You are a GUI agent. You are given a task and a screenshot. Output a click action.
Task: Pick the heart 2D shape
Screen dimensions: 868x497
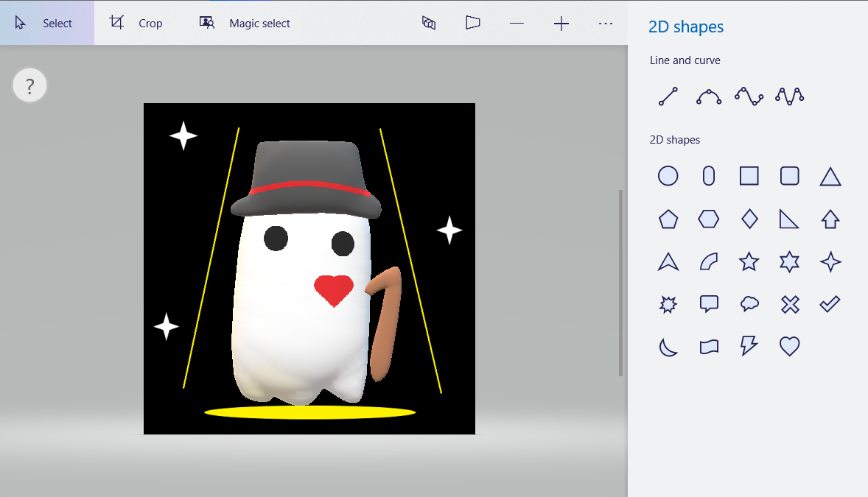789,346
